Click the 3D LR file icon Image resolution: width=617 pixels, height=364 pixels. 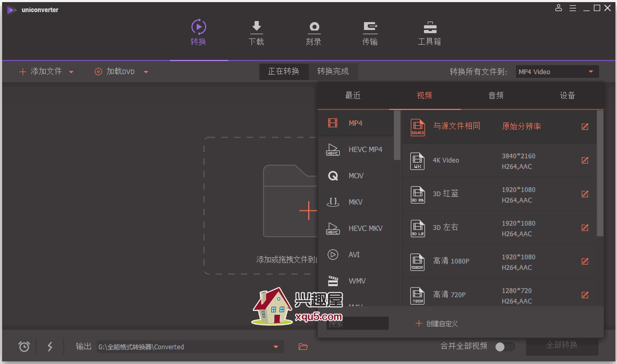coord(418,229)
